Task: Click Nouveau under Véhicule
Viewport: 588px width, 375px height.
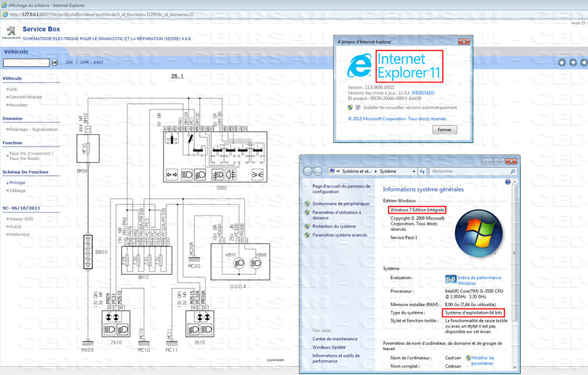Action: 18,105
